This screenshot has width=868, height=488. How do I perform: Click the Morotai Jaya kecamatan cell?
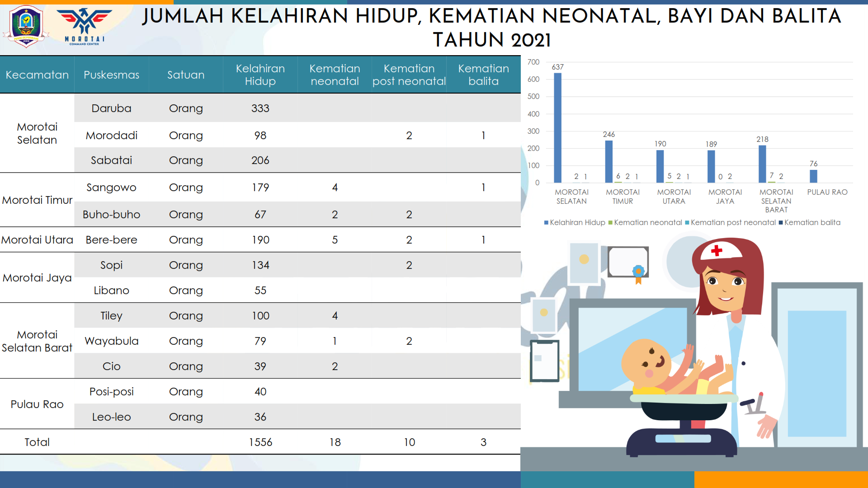coord(37,277)
